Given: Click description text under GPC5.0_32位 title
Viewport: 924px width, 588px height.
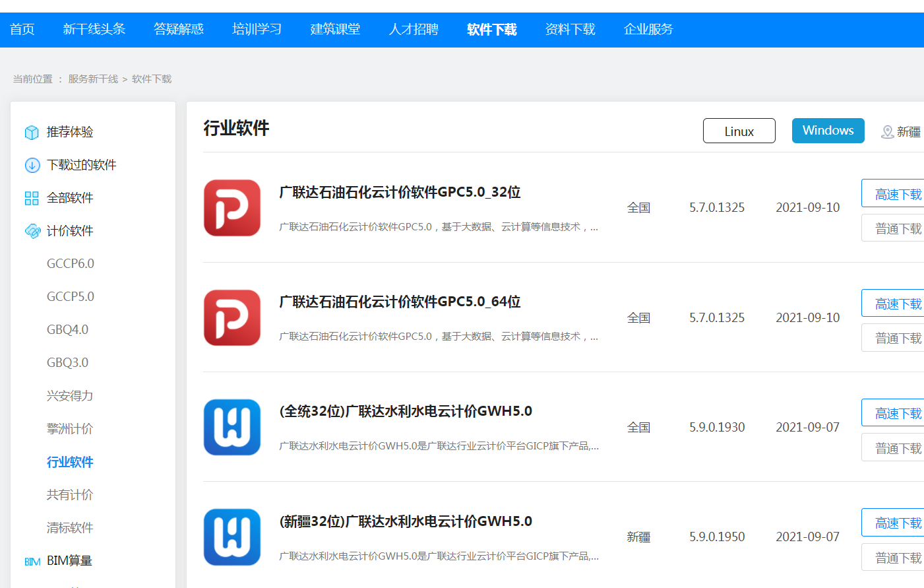Looking at the screenshot, I should coord(439,227).
